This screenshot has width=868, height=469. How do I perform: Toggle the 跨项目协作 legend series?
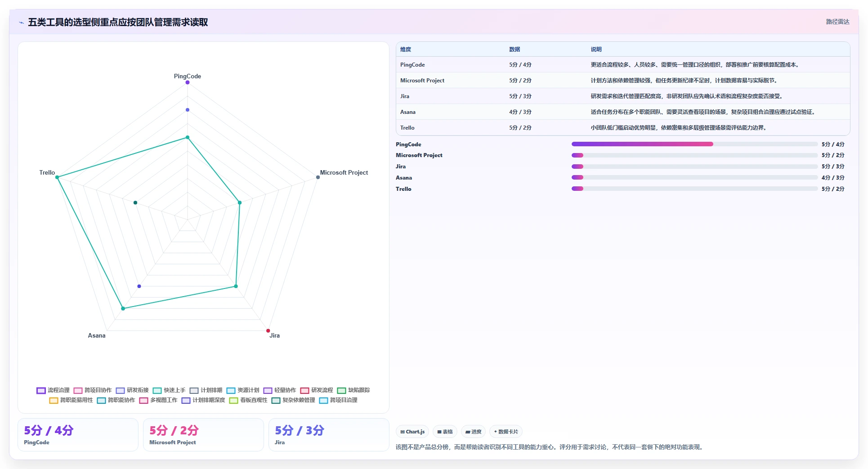click(93, 390)
